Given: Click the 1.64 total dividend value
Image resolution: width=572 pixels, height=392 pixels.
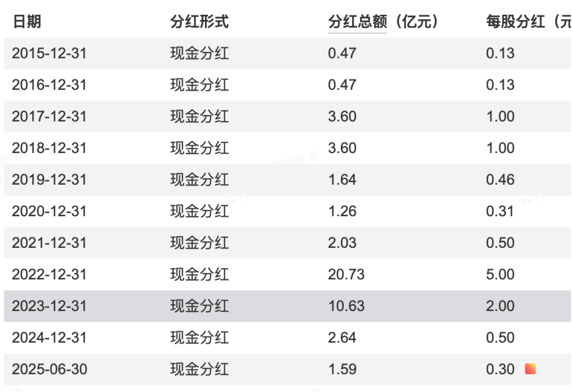Looking at the screenshot, I should [x=342, y=179].
